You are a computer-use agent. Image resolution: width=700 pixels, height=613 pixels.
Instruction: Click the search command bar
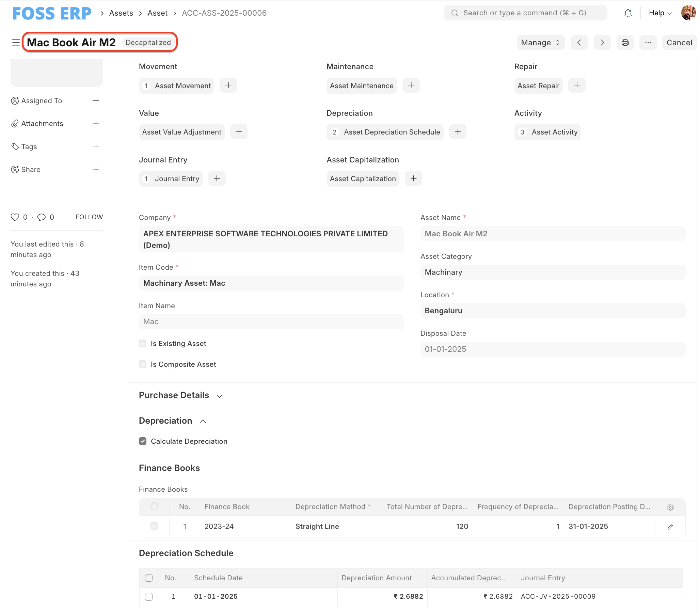[525, 13]
